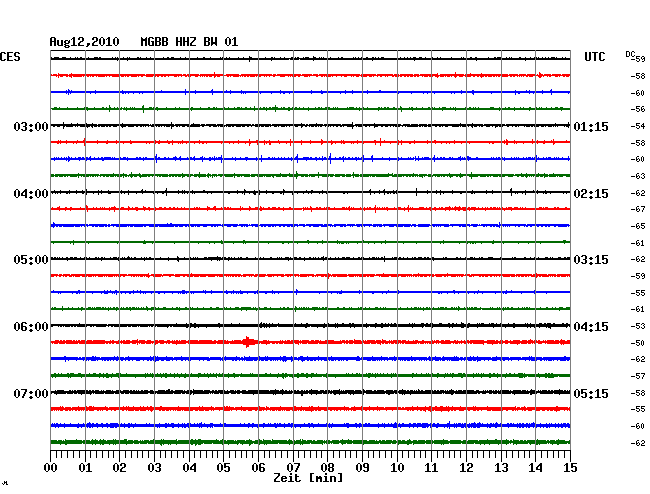
Task: Click the DC offset value -53
Action: 638,326
